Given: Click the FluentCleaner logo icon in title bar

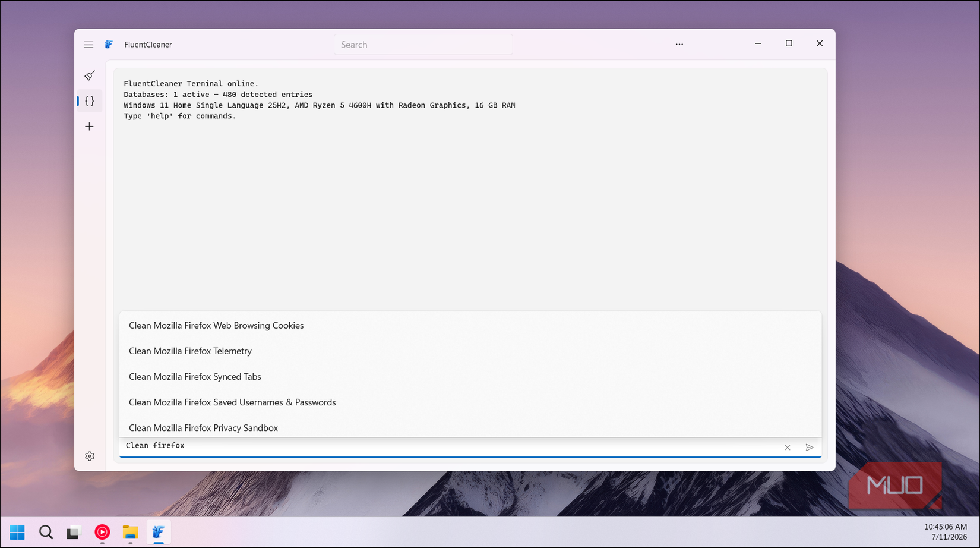Looking at the screenshot, I should [x=109, y=45].
